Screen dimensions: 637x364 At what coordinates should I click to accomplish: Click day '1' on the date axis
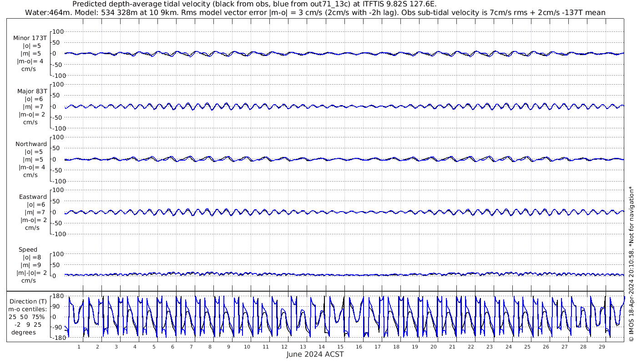coord(79,346)
